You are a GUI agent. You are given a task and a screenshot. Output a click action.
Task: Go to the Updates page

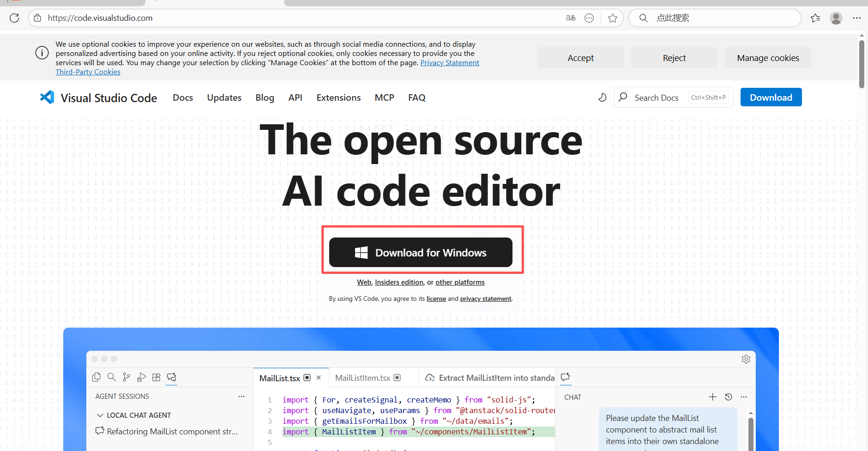pyautogui.click(x=224, y=98)
